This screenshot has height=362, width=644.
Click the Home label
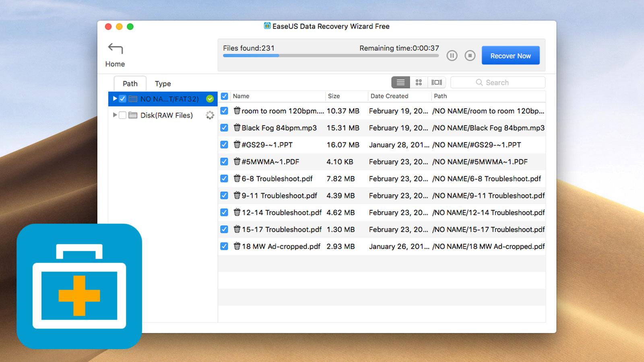(x=115, y=64)
